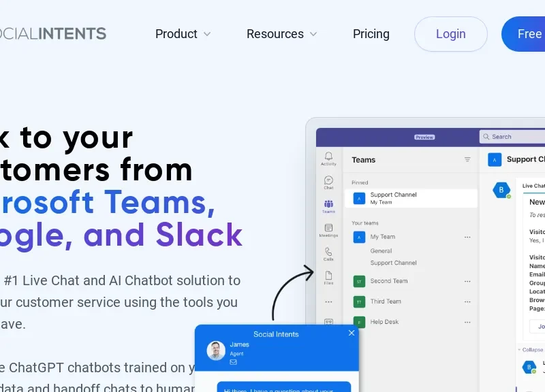The width and height of the screenshot is (545, 392).
Task: Open more options for My Team
Action: 467,237
